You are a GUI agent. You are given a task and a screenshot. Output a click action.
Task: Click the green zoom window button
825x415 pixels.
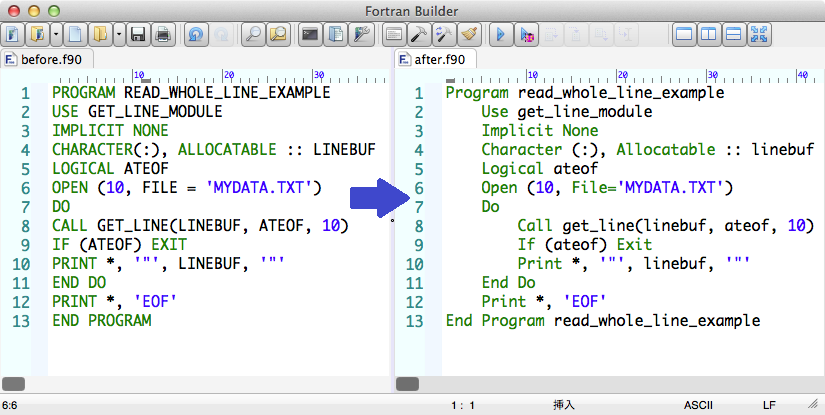(x=54, y=11)
